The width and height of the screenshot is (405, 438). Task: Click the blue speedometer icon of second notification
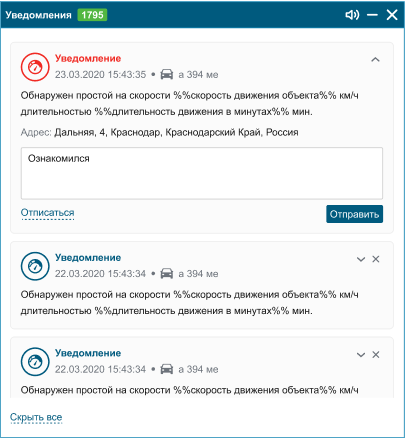click(x=35, y=266)
